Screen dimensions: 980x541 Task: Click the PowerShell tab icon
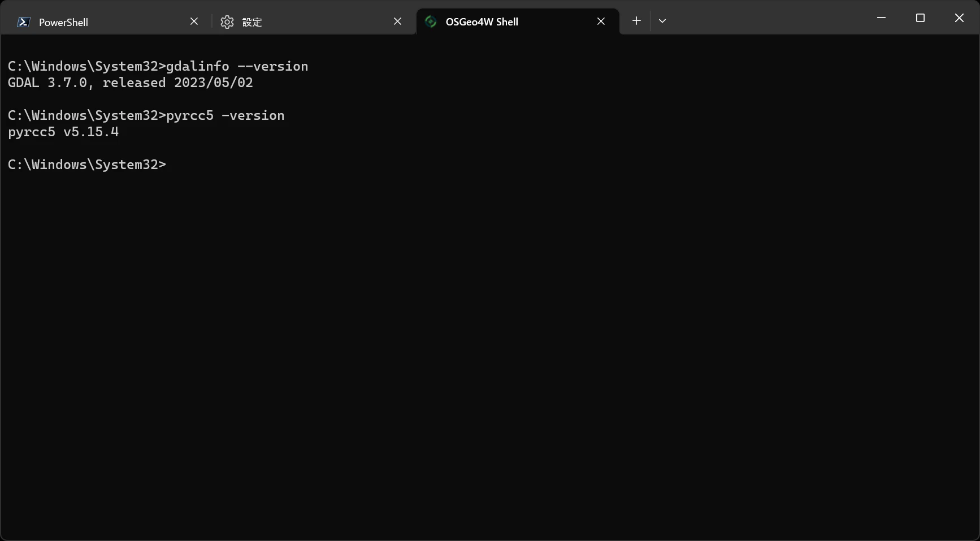pos(24,22)
